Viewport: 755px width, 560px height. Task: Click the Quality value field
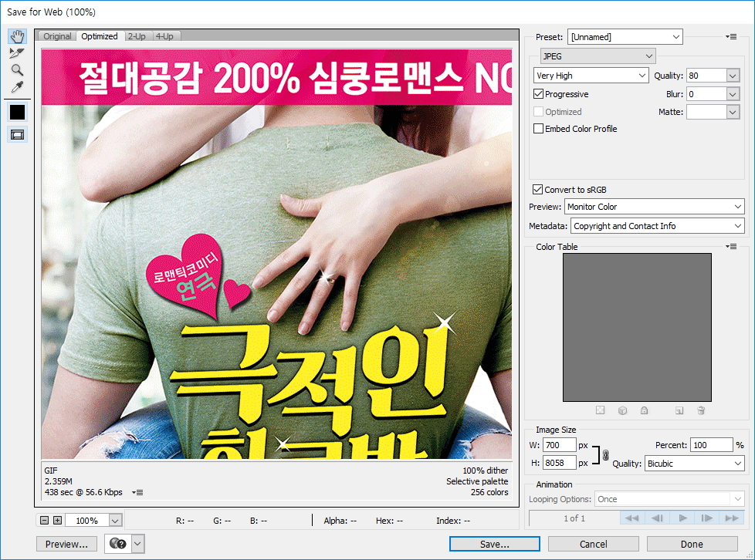[706, 76]
